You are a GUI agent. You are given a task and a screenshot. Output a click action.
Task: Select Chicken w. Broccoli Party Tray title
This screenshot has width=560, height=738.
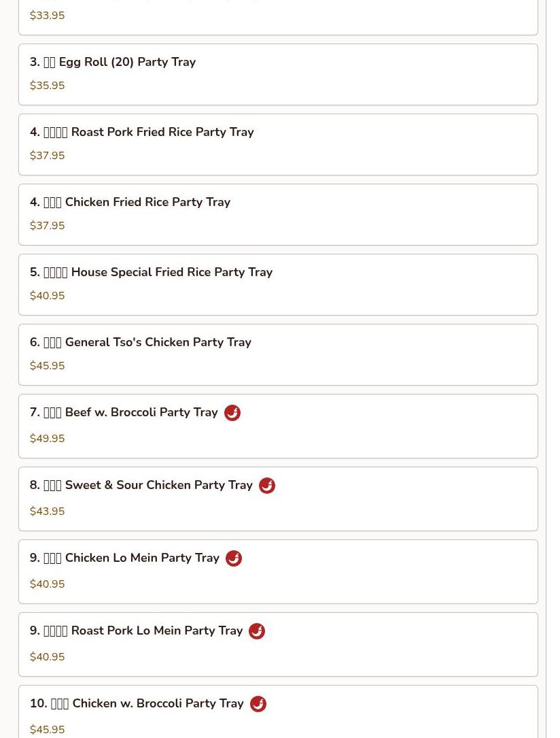137,703
